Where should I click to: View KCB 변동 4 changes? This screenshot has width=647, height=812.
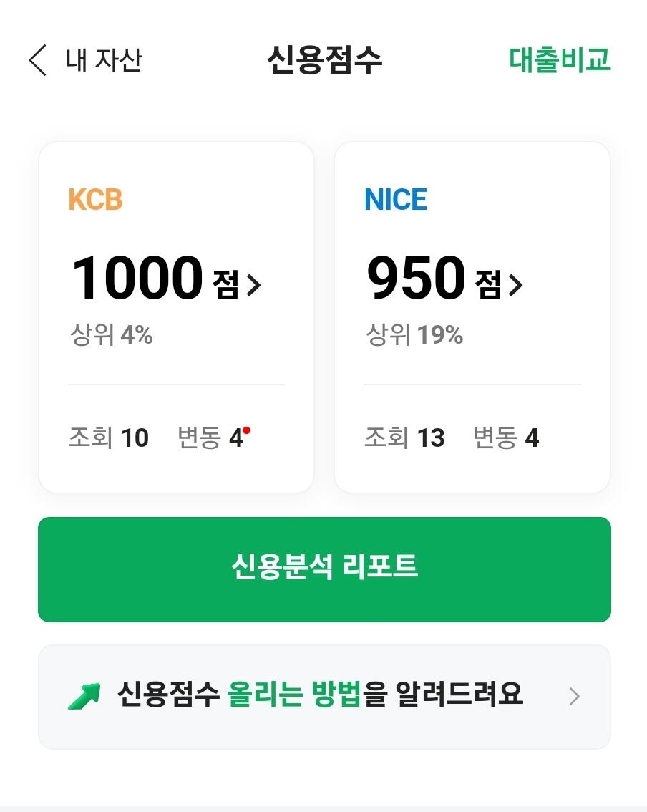[210, 438]
